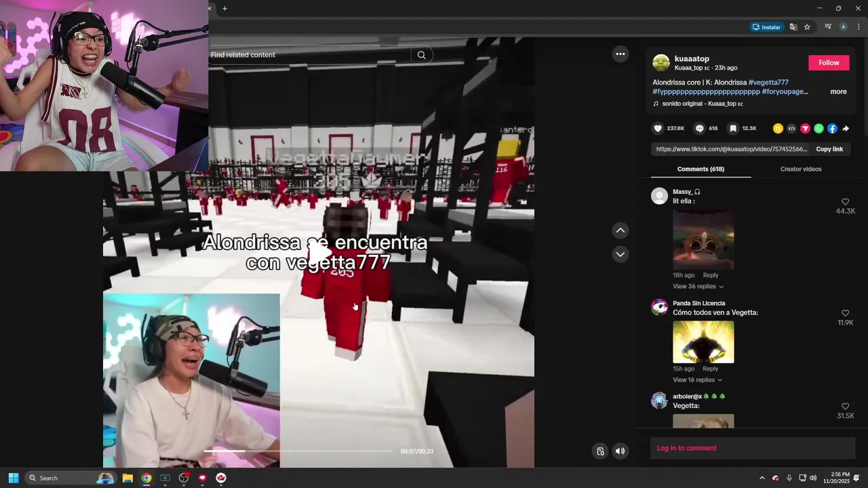Open the embed code icon

click(791, 128)
